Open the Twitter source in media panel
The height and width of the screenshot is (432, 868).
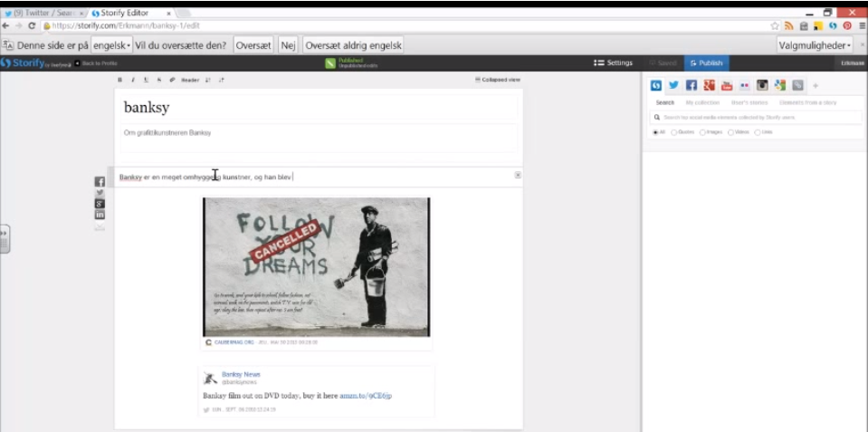(673, 85)
